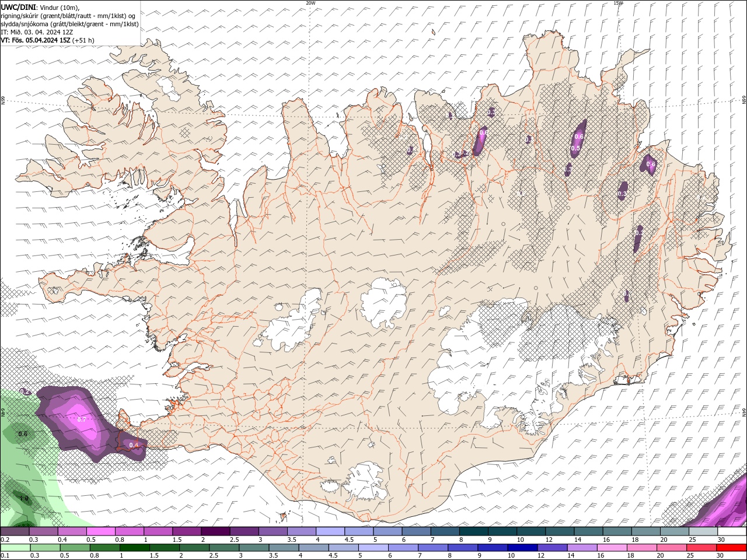Viewport: 747px width, 560px height.
Task: Choose the 1.5 purple snow legend swatch
Action: point(187,531)
